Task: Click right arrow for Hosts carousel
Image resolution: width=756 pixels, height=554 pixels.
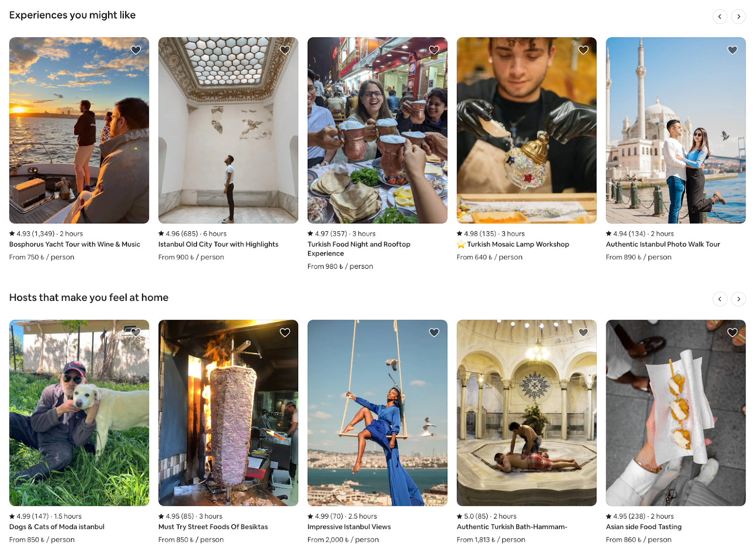Action: pyautogui.click(x=739, y=299)
